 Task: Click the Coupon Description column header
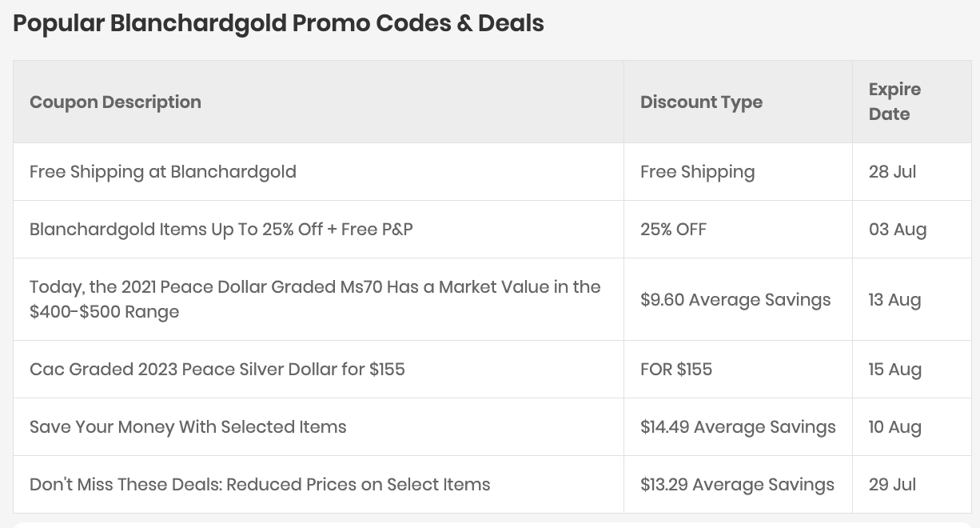click(x=115, y=102)
